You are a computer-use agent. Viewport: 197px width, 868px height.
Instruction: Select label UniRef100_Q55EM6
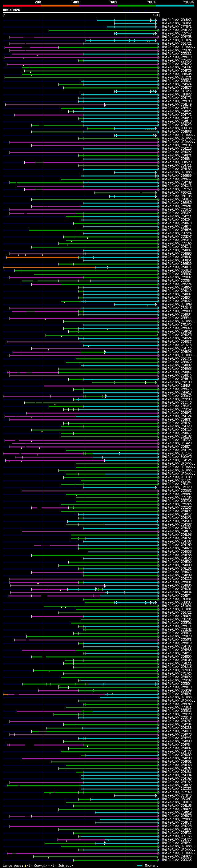pos(177,50)
